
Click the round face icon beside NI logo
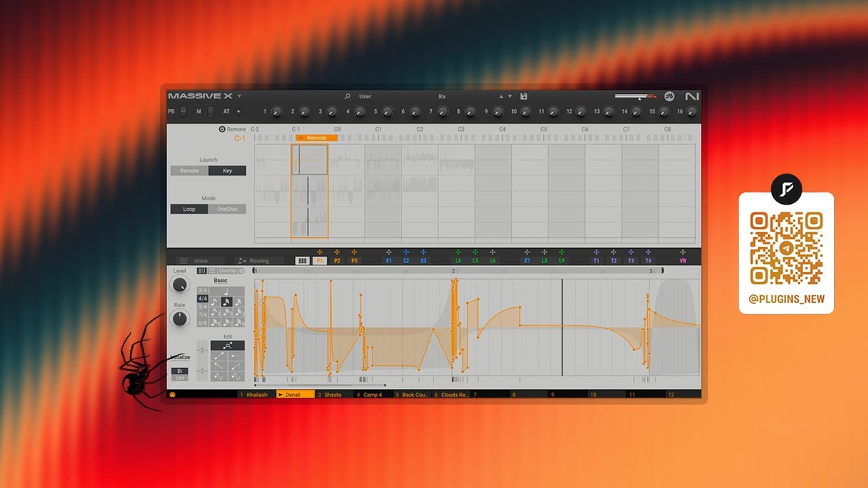670,96
